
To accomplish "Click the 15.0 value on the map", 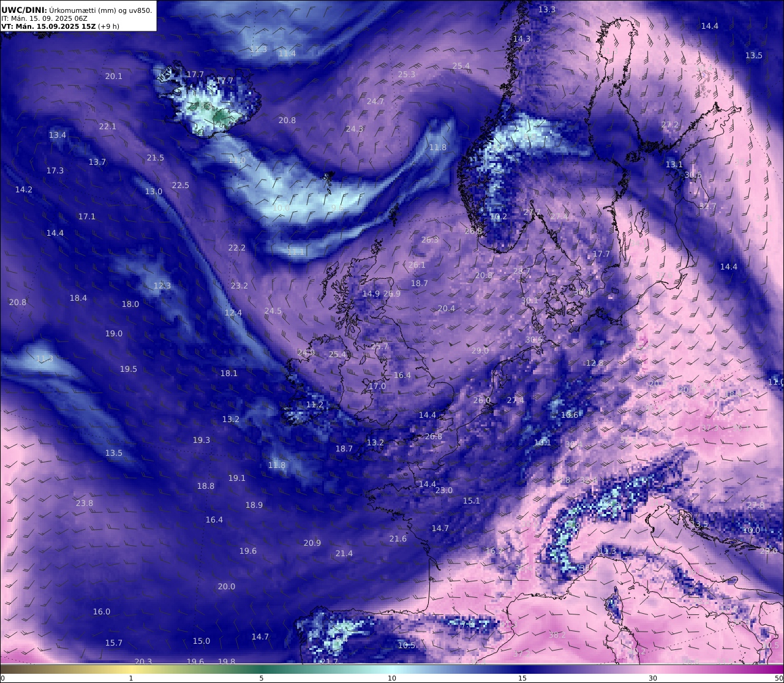I will 202,641.
